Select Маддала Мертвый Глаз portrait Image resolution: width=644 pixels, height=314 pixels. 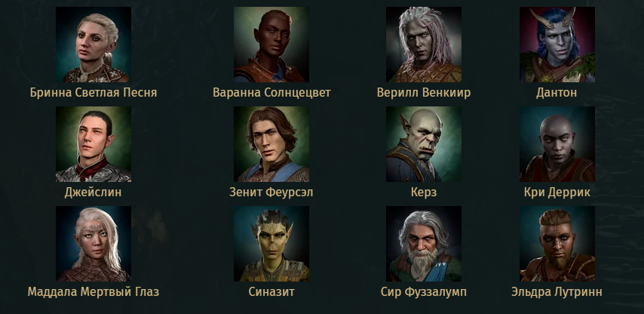[x=94, y=244]
